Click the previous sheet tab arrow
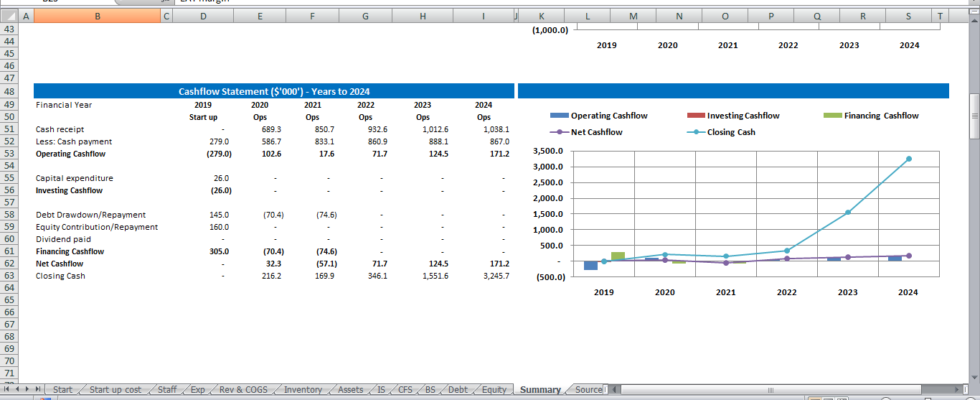 18,389
